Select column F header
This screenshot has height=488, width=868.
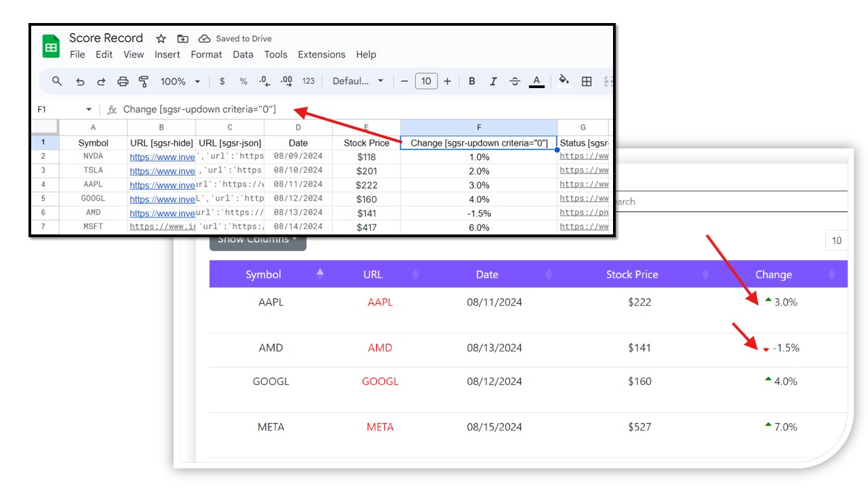tap(479, 127)
